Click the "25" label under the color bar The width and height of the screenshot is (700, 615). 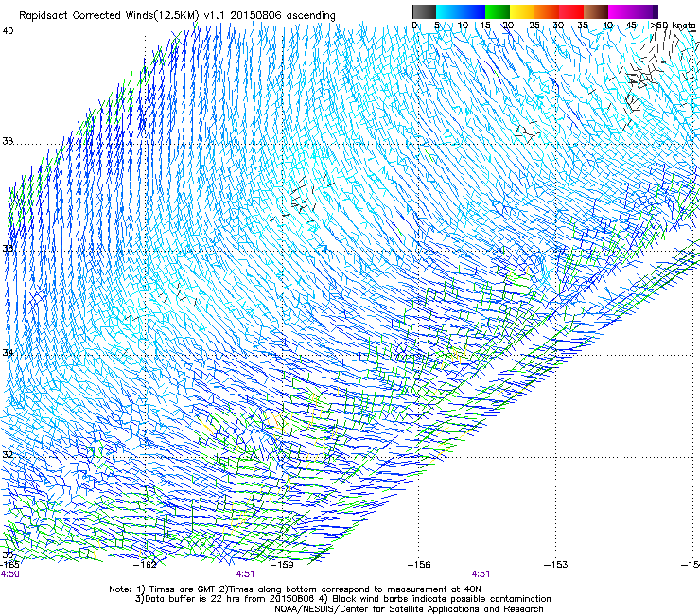tap(534, 25)
